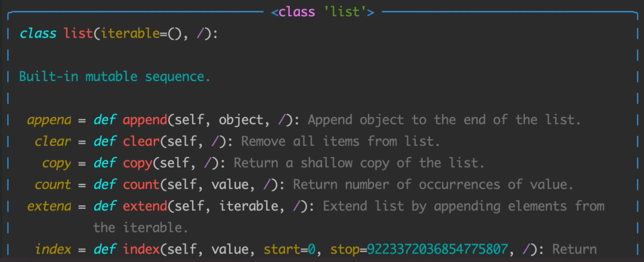Screen dimensions: 644x262
Task: Select the red 'list' class name
Action: click(x=79, y=33)
